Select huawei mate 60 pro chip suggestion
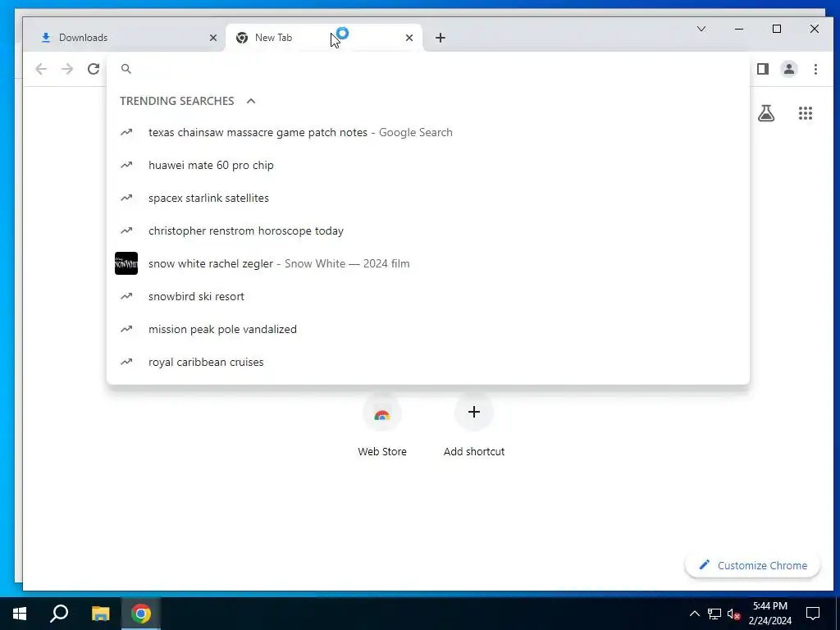Image resolution: width=840 pixels, height=630 pixels. coord(428,165)
